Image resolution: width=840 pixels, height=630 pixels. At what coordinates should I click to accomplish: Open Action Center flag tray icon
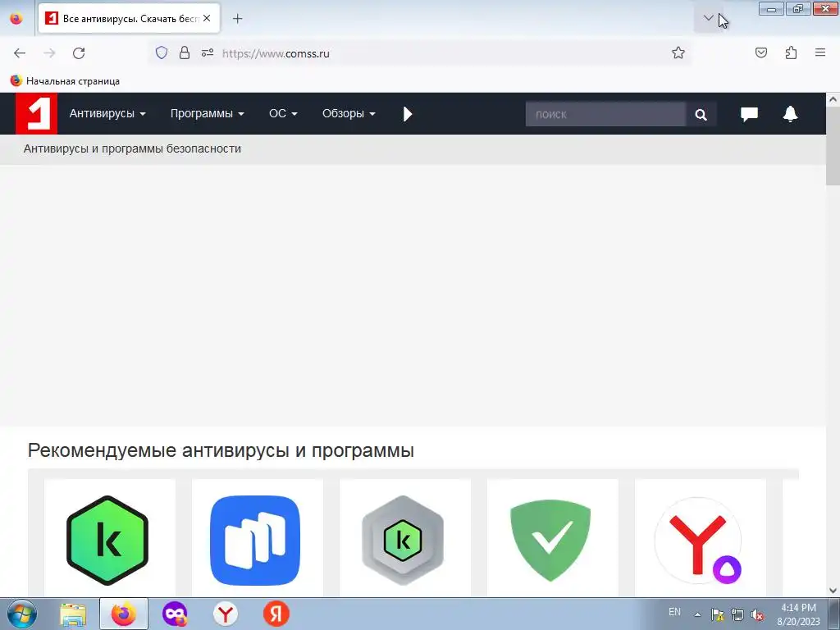717,614
